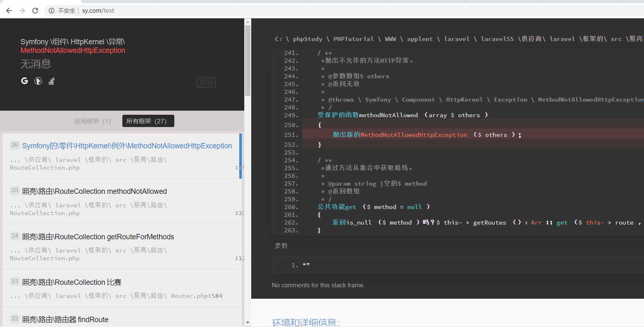644x327 pixels.
Task: Click comment line 255 通过方法从集合中获取路线
Action: [x=367, y=168]
